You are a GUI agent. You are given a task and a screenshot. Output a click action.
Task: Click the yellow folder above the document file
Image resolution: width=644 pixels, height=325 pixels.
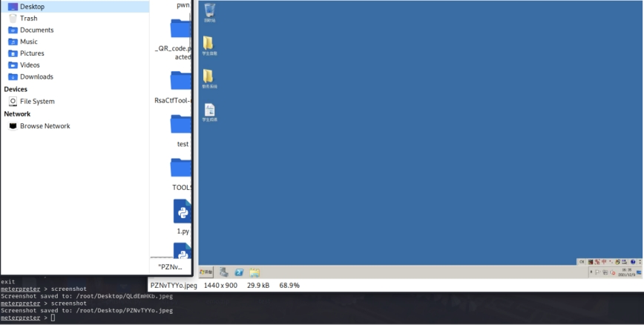(208, 76)
